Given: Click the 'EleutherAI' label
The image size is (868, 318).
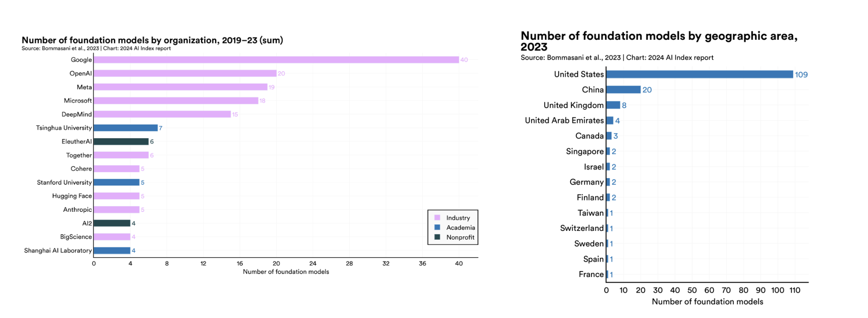Looking at the screenshot, I should (x=77, y=141).
